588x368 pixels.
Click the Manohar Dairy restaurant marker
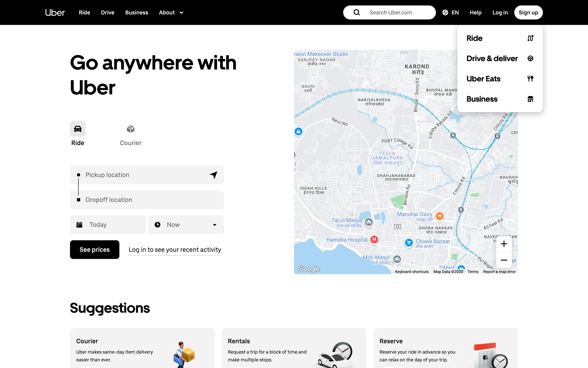pyautogui.click(x=439, y=216)
